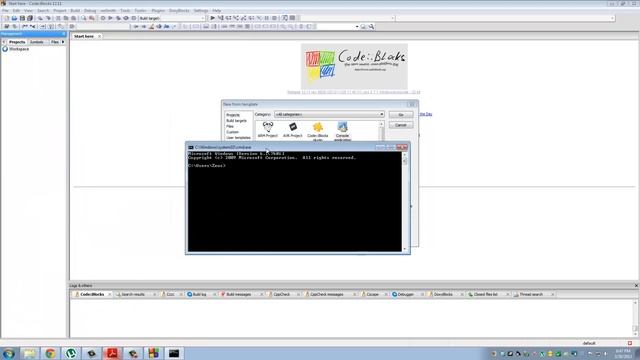Switch to the Thread search tab

click(531, 294)
